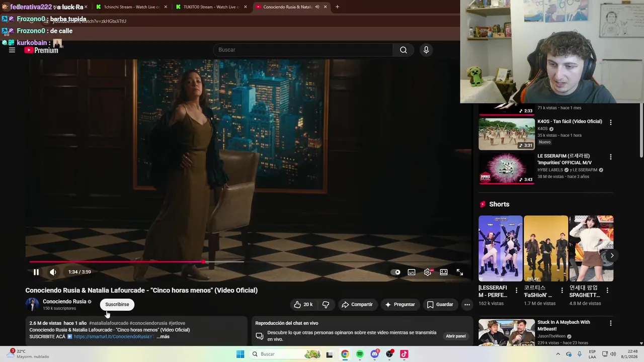Open Stuck In A Maybach With MrBeast title
Image resolution: width=644 pixels, height=362 pixels.
coord(563,325)
